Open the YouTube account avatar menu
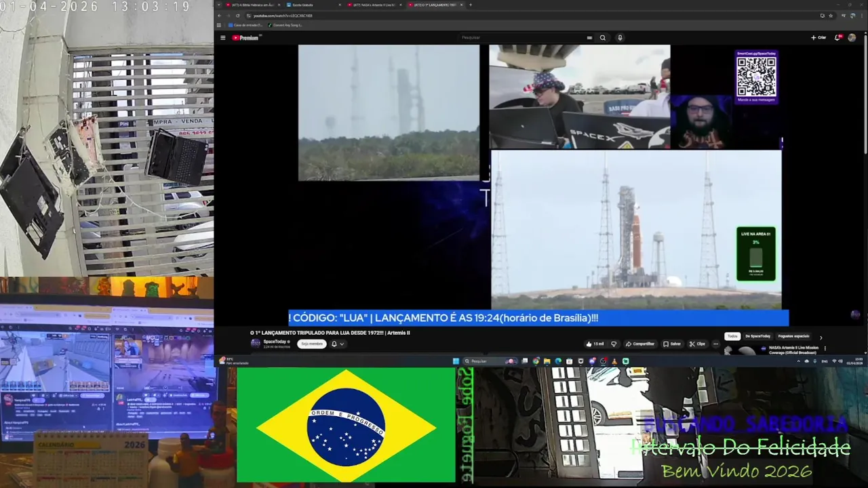Screen dimensions: 868x488 point(852,38)
